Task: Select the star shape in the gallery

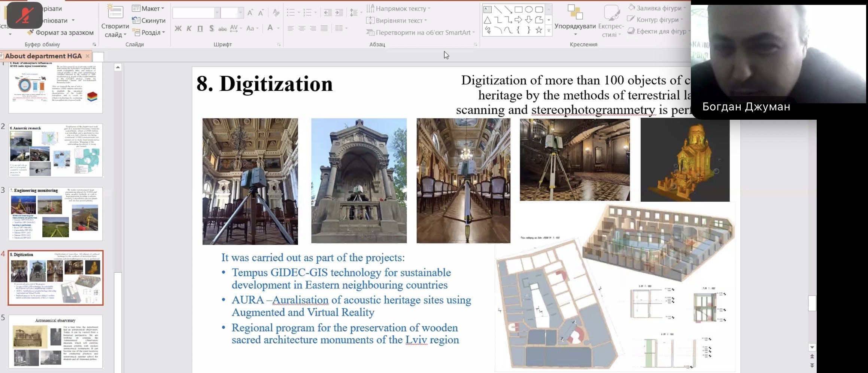Action: (538, 30)
